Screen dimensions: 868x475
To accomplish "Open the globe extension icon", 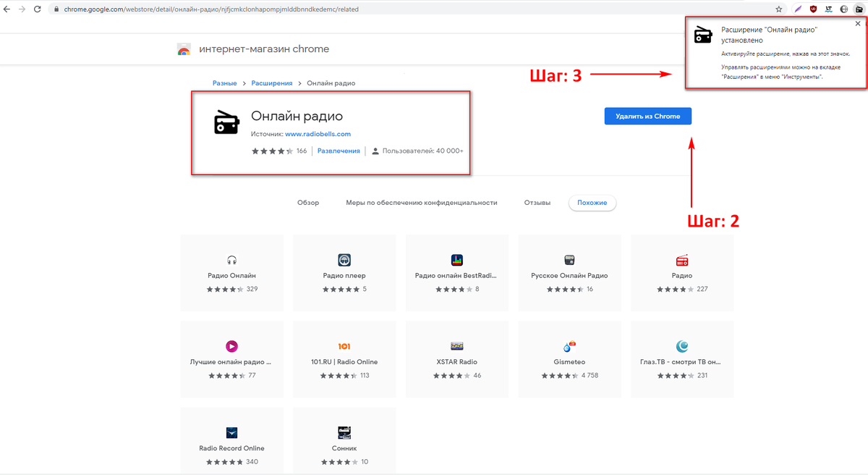I will tap(843, 9).
